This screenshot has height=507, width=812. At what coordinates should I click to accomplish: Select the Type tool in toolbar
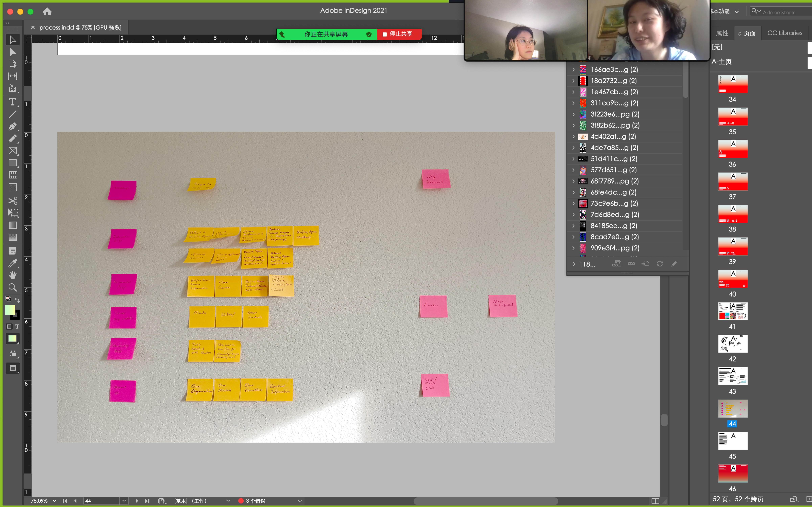click(12, 102)
